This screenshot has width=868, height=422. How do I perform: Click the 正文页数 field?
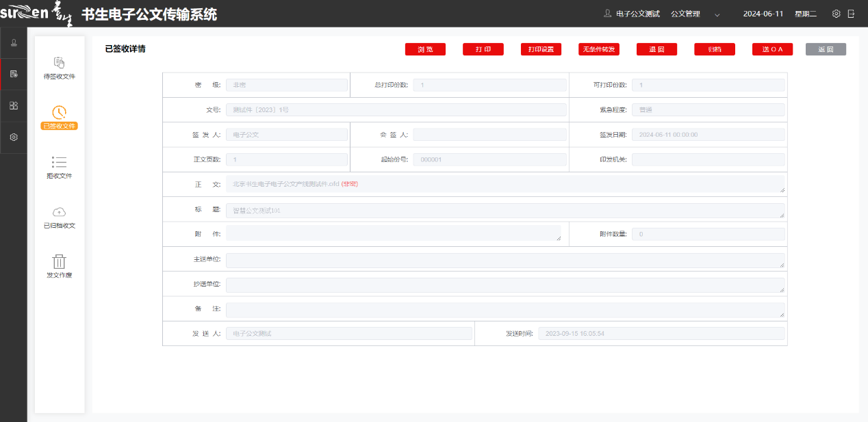[x=287, y=159]
